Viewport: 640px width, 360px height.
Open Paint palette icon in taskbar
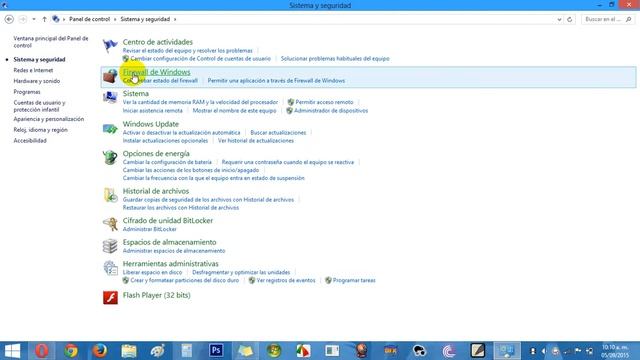tap(158, 351)
